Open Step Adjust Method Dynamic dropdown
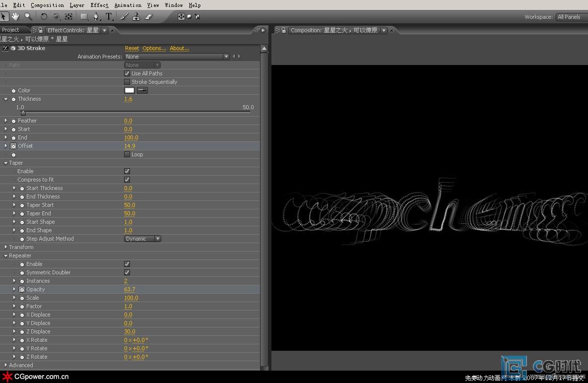The height and width of the screenshot is (383, 588). click(x=142, y=239)
